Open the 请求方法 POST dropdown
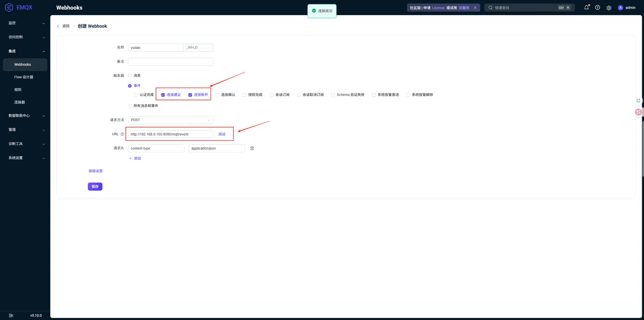This screenshot has width=644, height=320. tap(170, 120)
